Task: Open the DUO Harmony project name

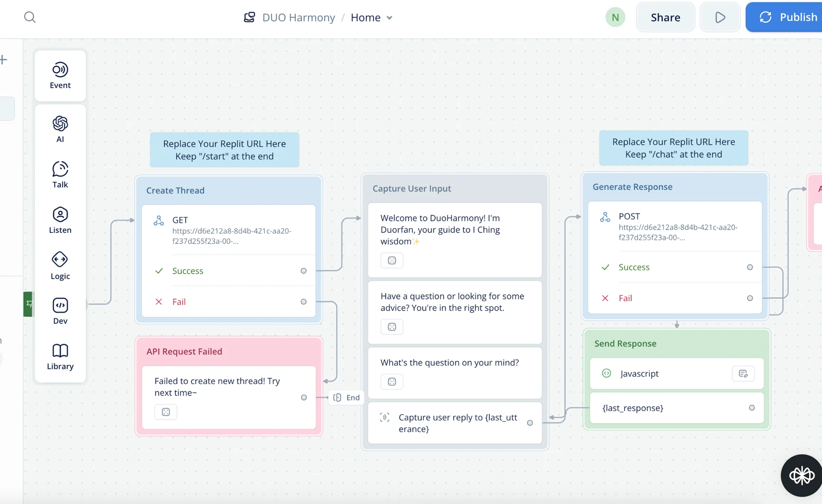Action: [x=299, y=17]
